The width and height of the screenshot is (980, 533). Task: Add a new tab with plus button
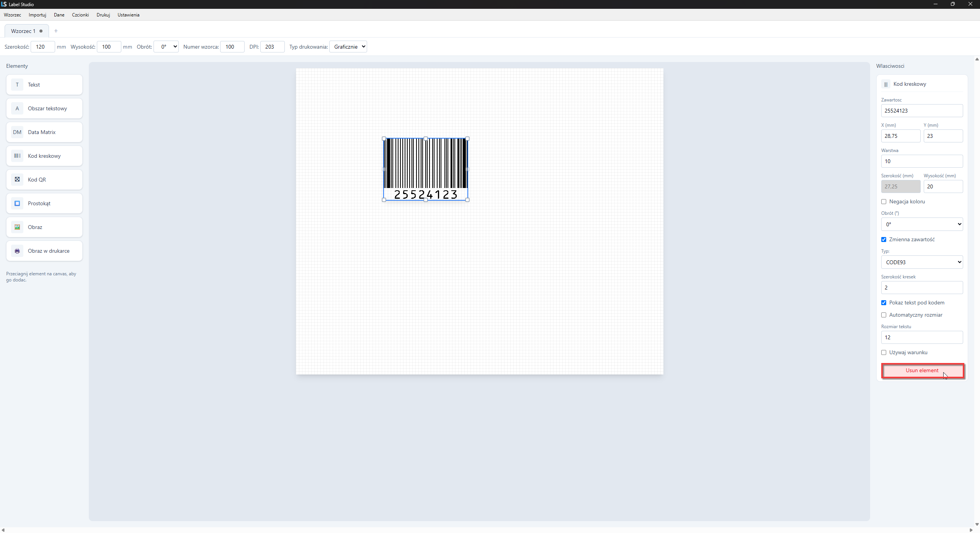point(56,31)
